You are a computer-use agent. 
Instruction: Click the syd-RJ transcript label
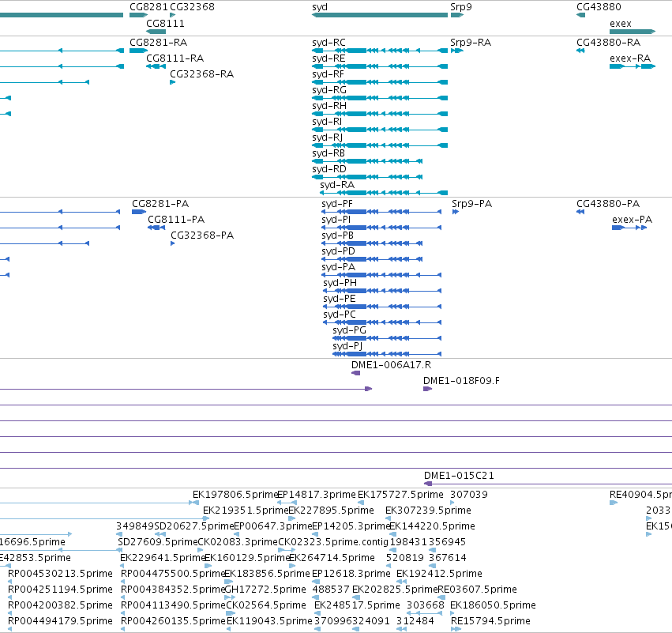coord(328,138)
